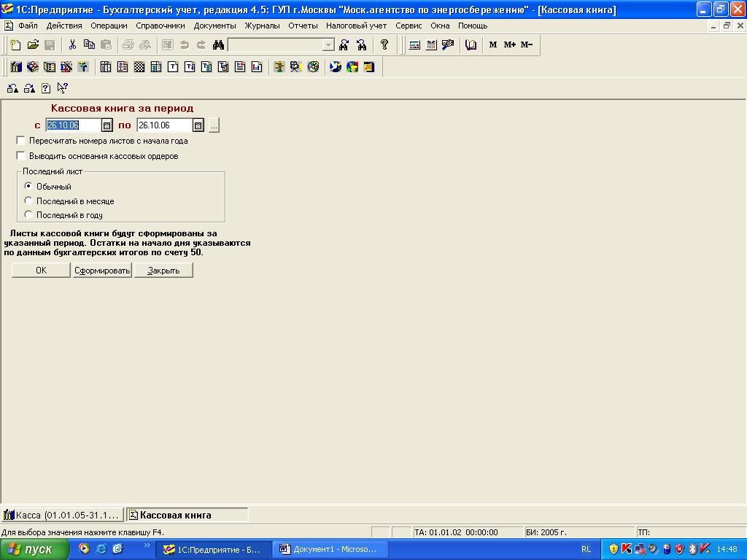Click the find-previous binoculars icon

click(x=362, y=44)
